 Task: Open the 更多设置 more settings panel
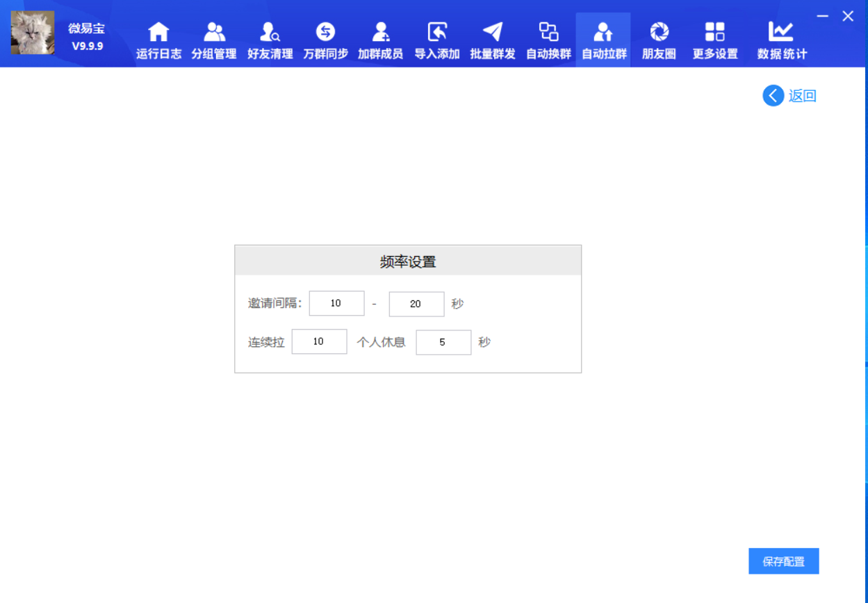pos(714,38)
